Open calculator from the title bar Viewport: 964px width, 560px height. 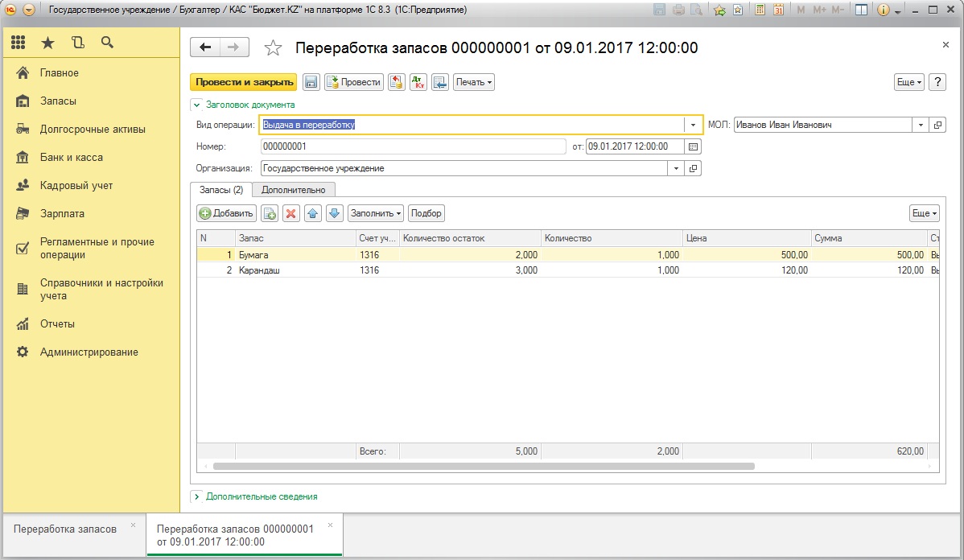click(760, 10)
